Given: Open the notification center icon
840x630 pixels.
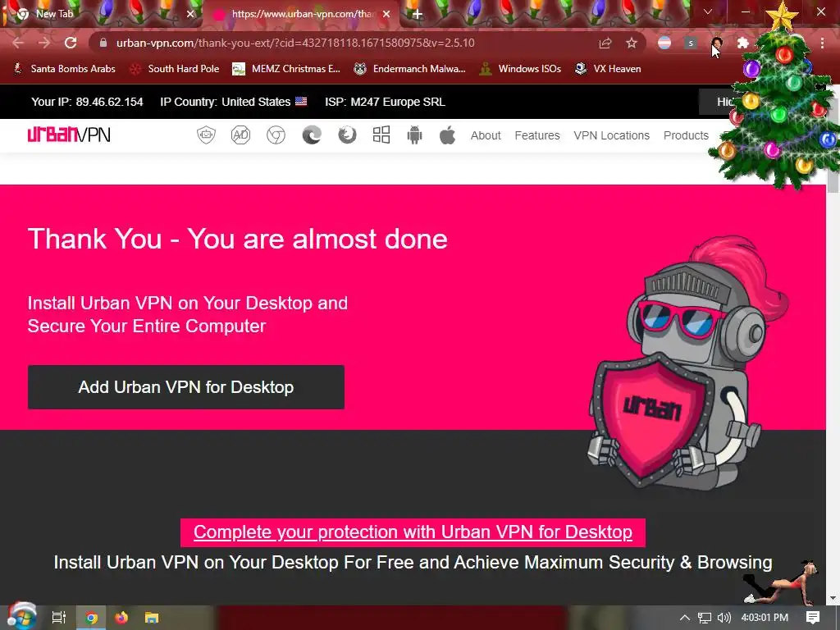Looking at the screenshot, I should pos(813,618).
